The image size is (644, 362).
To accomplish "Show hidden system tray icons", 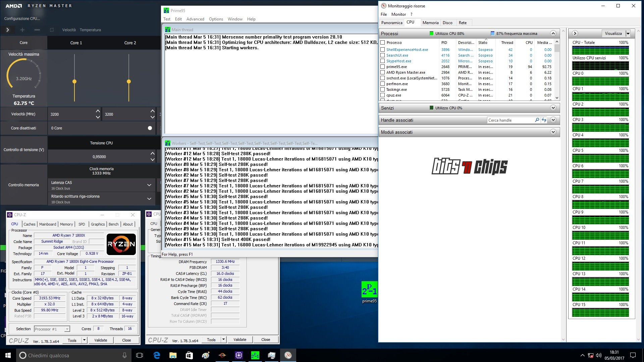I will click(x=582, y=355).
